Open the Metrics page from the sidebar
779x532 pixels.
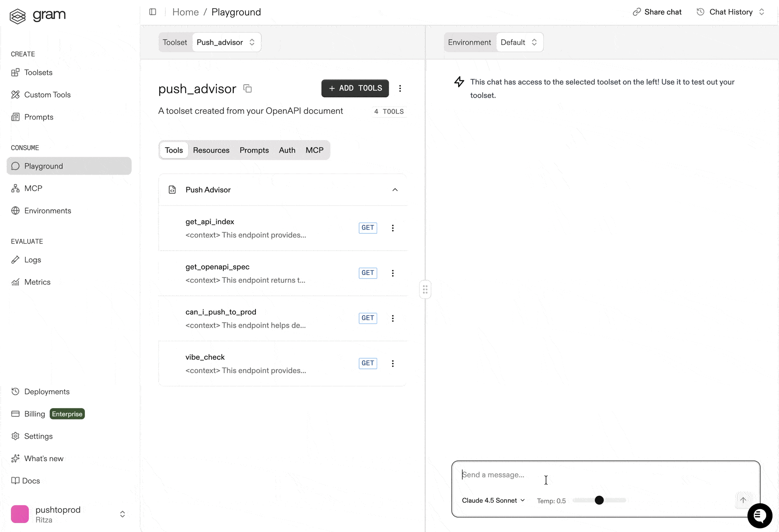tap(37, 282)
